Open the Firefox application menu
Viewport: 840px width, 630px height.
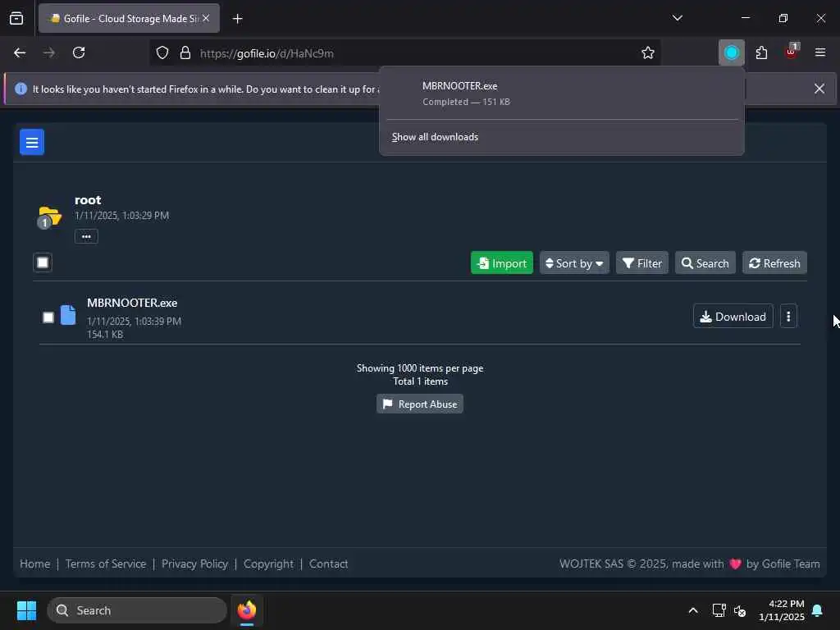tap(819, 52)
